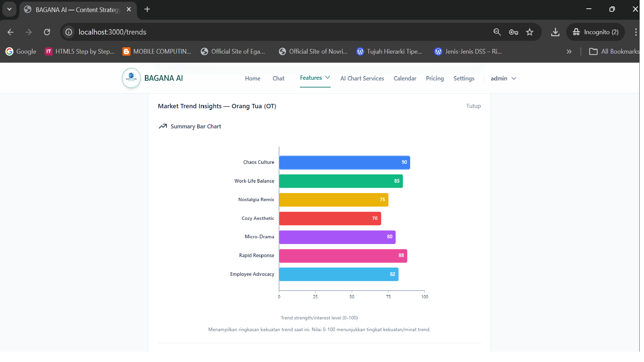Open the Features dropdown

(315, 78)
